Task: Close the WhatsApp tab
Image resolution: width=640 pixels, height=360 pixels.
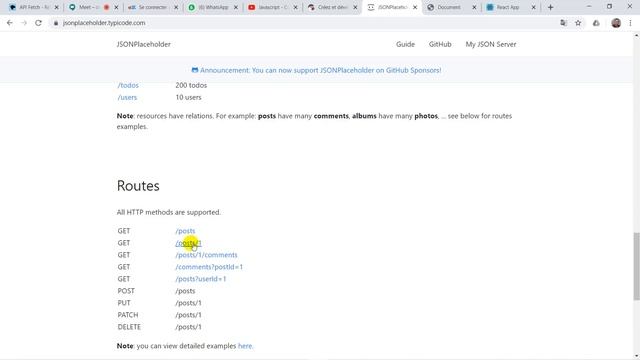Action: (x=236, y=7)
